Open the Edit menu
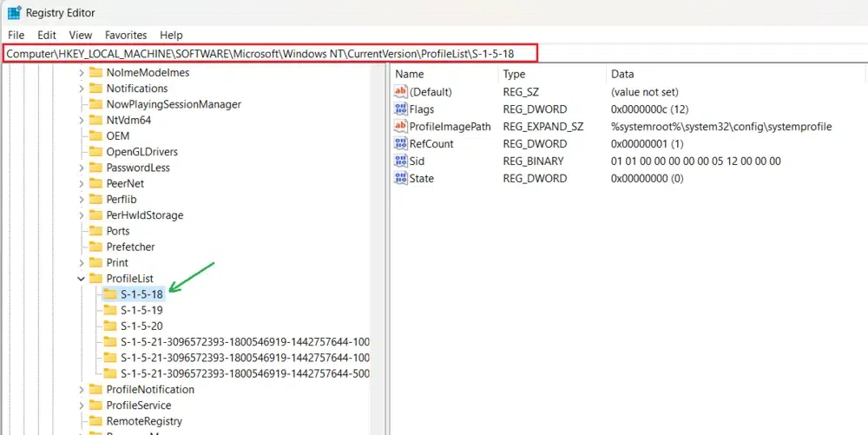 click(x=47, y=35)
